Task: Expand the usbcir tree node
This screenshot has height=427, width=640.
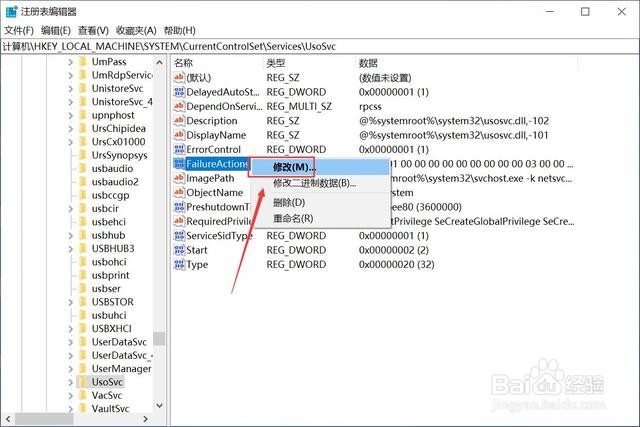Action: [71, 209]
